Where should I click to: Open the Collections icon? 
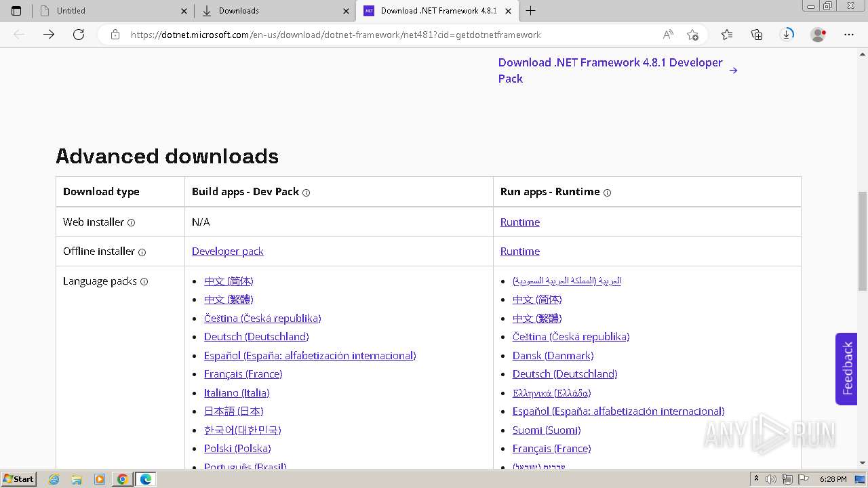(x=757, y=35)
